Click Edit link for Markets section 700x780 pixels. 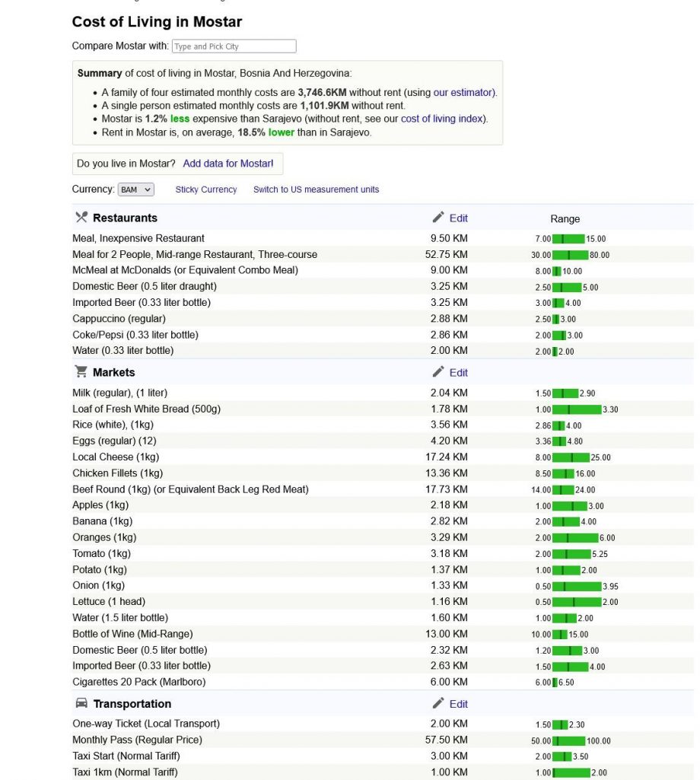459,373
